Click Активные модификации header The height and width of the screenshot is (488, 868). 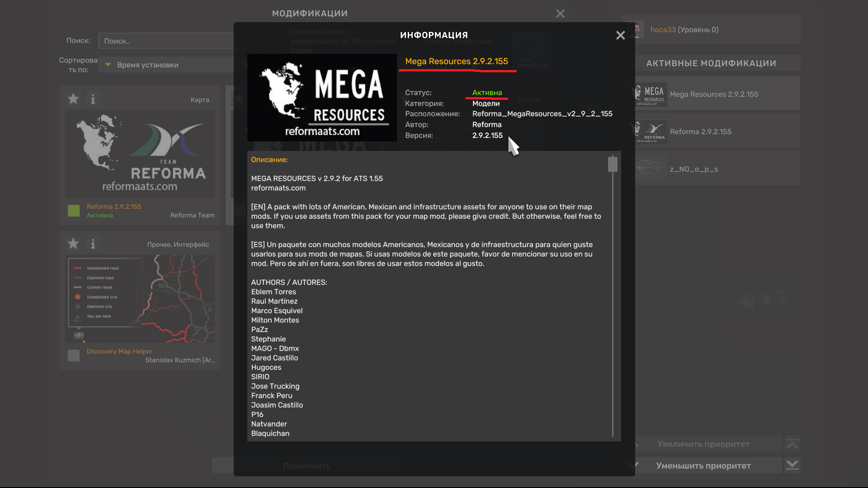711,63
